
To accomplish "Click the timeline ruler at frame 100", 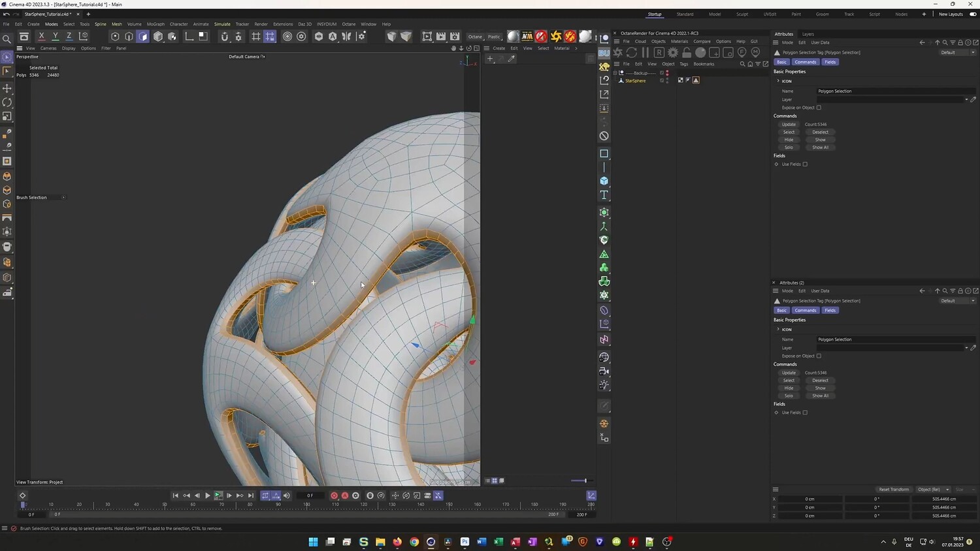I will coord(306,505).
